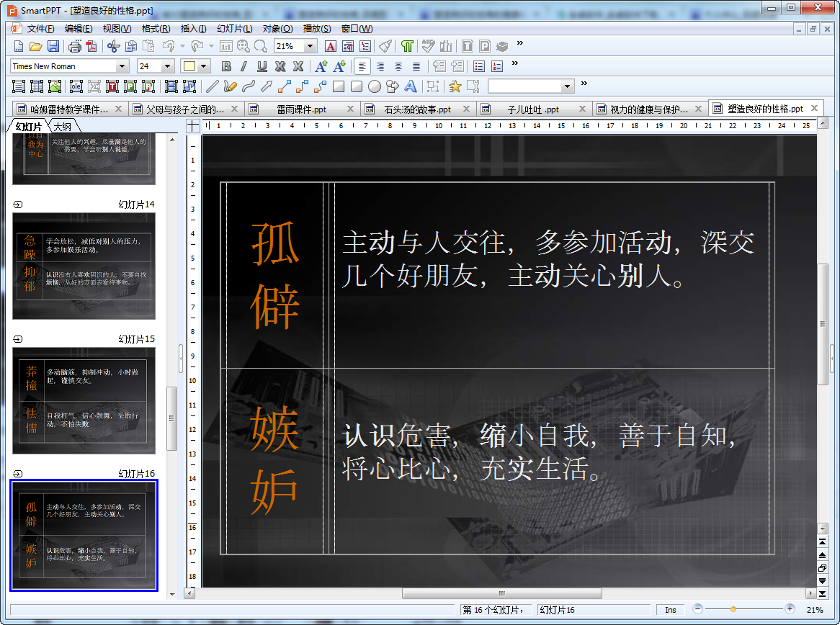The image size is (840, 625).
Task: Click the zoom slider handle in the status bar
Action: [733, 609]
